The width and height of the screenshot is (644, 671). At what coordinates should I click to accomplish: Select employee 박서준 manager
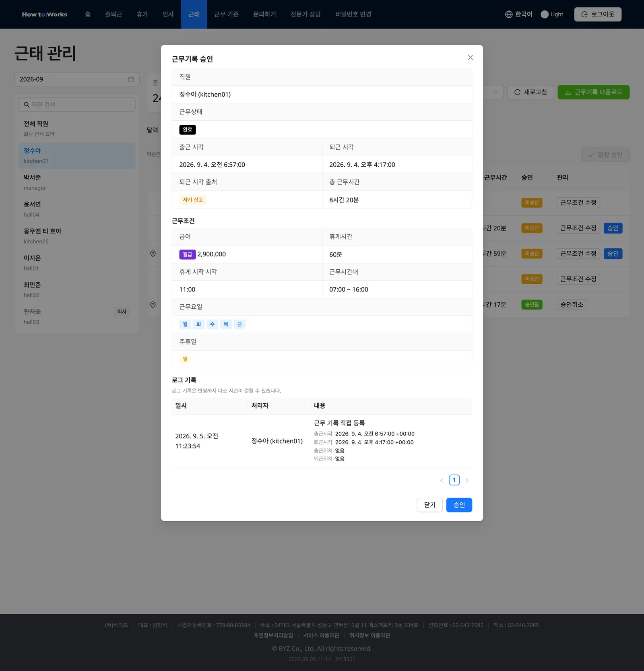pyautogui.click(x=77, y=182)
